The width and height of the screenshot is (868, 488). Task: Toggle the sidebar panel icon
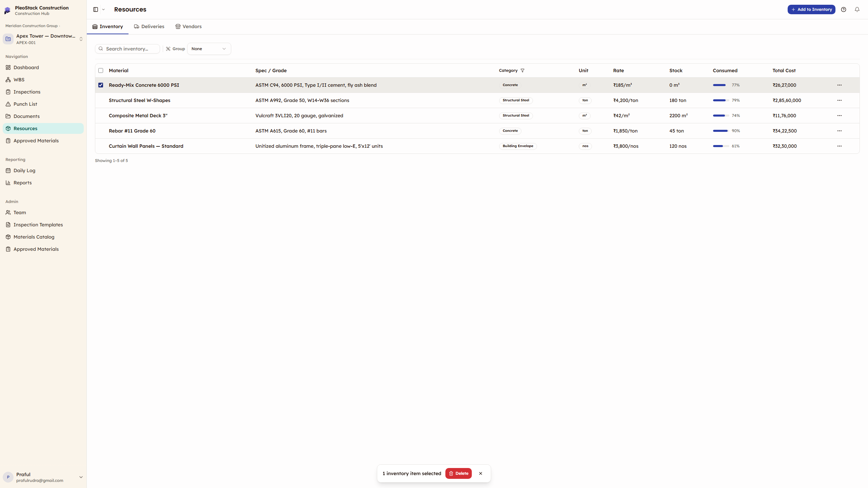pyautogui.click(x=96, y=9)
